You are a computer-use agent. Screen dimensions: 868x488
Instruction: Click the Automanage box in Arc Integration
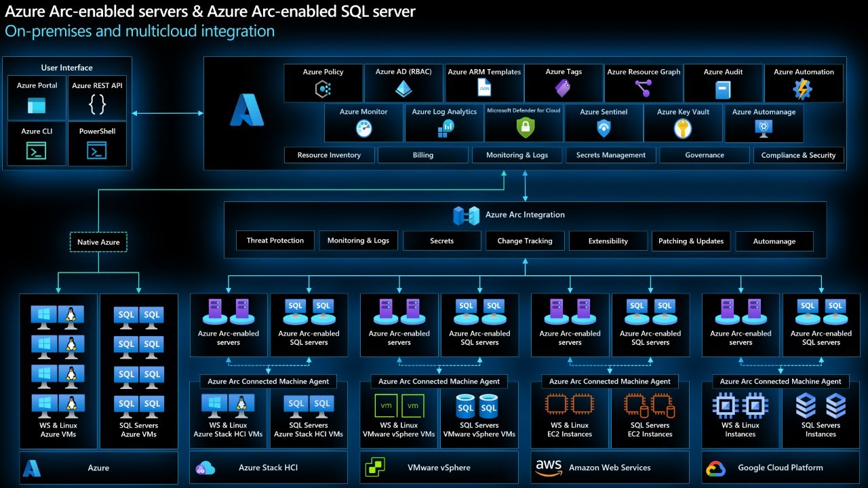pyautogui.click(x=774, y=241)
